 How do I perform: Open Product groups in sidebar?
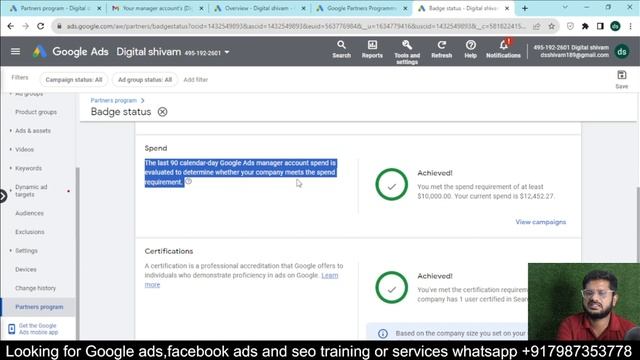tap(36, 112)
